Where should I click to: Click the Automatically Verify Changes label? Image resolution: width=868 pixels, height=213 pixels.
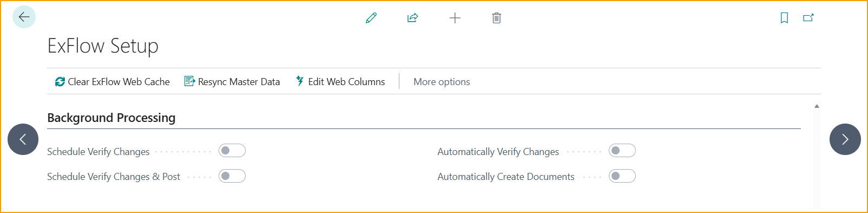tap(498, 152)
